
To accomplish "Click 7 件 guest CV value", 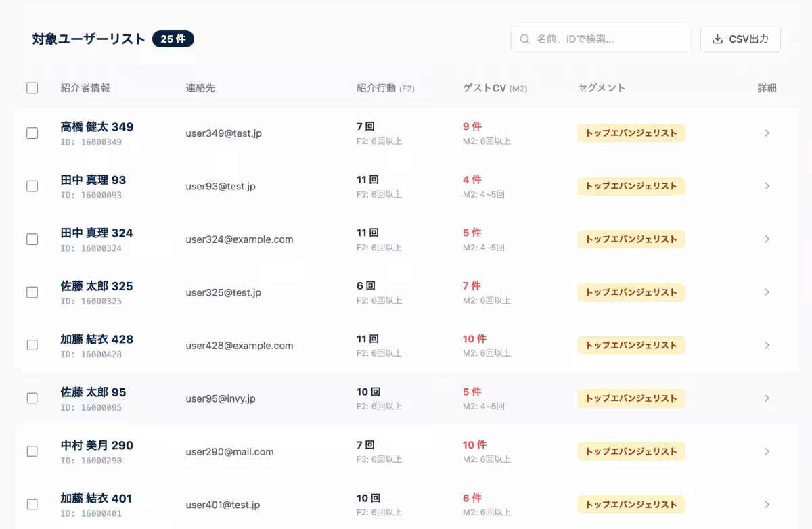I will (472, 285).
